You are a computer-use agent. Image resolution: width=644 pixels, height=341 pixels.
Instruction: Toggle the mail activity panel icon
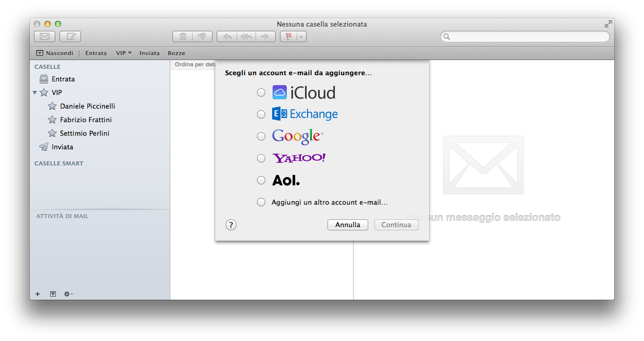(x=53, y=294)
